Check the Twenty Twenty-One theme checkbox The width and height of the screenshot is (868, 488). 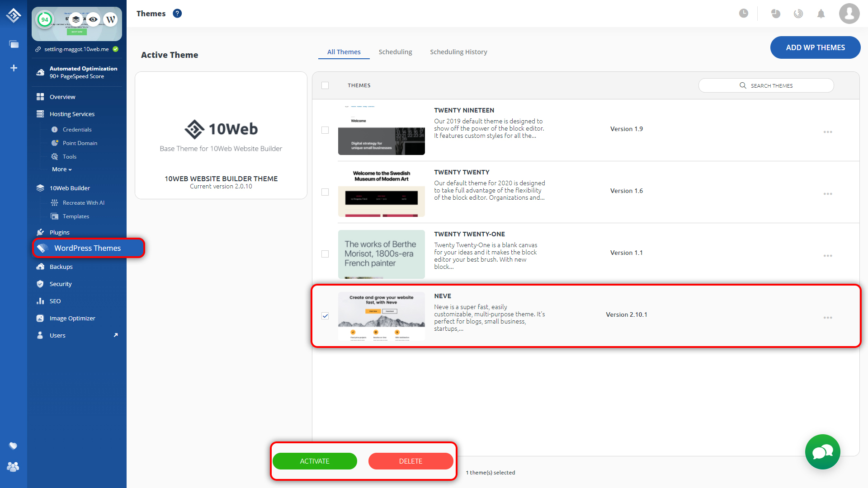tap(325, 254)
